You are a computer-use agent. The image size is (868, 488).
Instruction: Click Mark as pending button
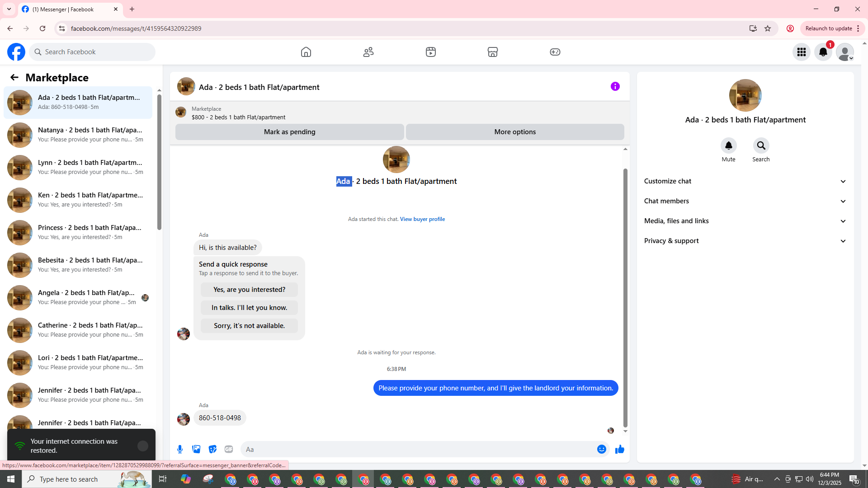click(x=289, y=132)
